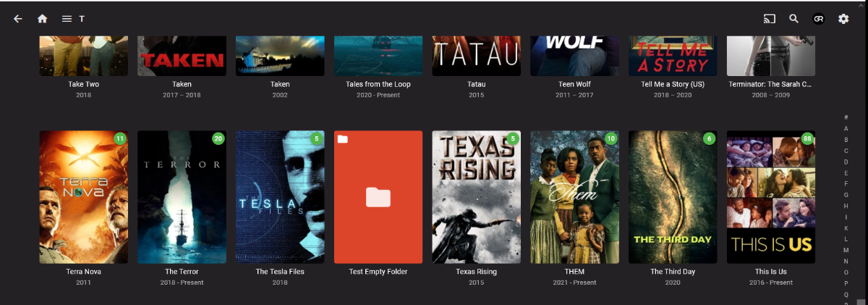Open Cast to device icon
The height and width of the screenshot is (305, 868).
(770, 19)
